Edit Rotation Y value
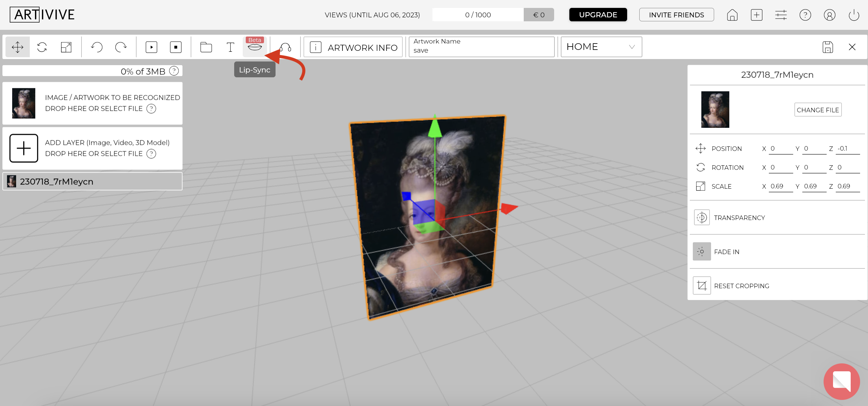The image size is (868, 406). 814,168
